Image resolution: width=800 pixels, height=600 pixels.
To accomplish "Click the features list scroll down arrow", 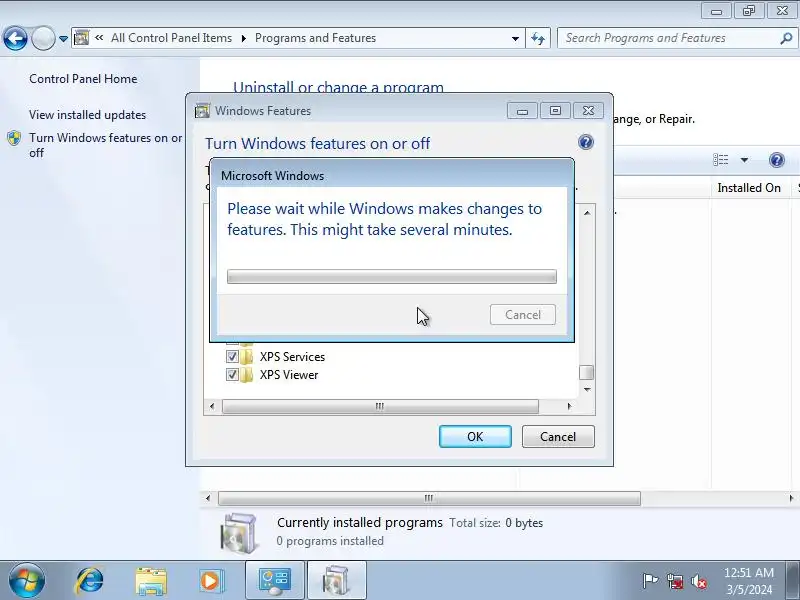I will 587,389.
